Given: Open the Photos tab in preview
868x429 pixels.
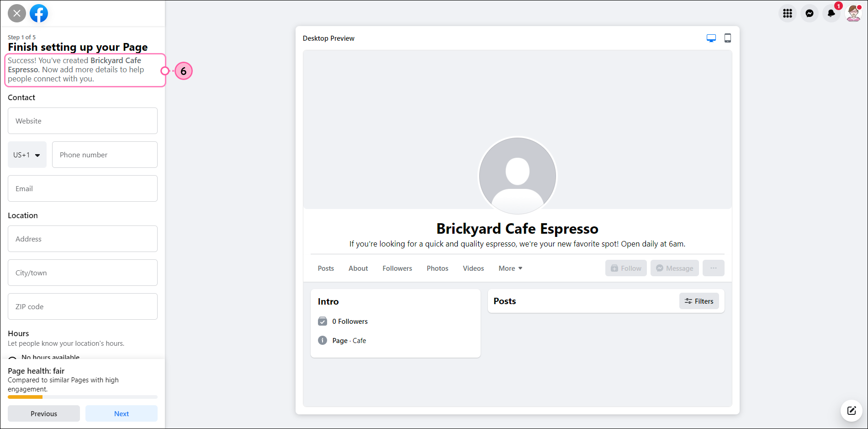Looking at the screenshot, I should click(x=438, y=268).
